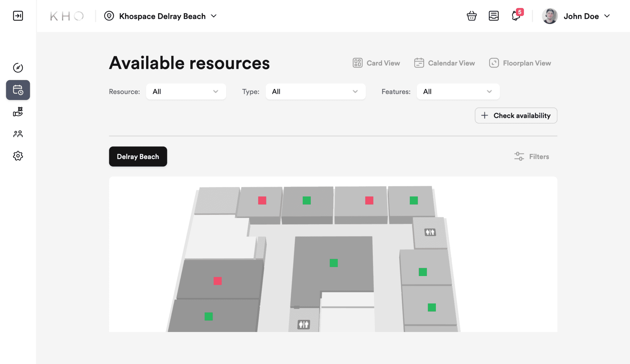Open the settings gear icon in sidebar
630x364 pixels.
pos(18,156)
